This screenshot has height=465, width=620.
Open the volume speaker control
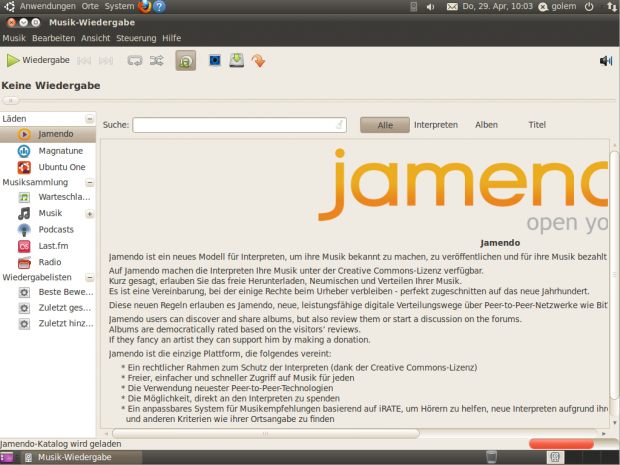tap(605, 61)
